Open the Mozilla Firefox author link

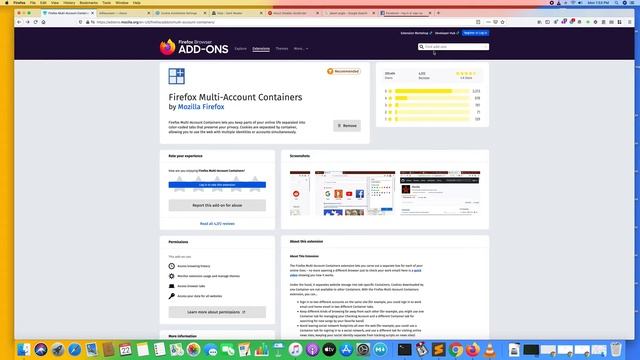pos(201,107)
